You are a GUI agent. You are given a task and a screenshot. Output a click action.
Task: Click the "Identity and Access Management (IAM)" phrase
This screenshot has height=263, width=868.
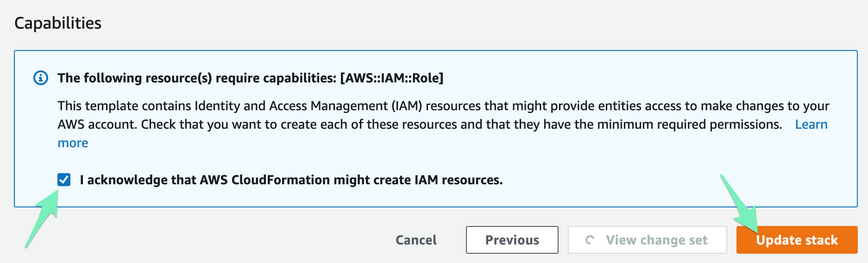(308, 106)
